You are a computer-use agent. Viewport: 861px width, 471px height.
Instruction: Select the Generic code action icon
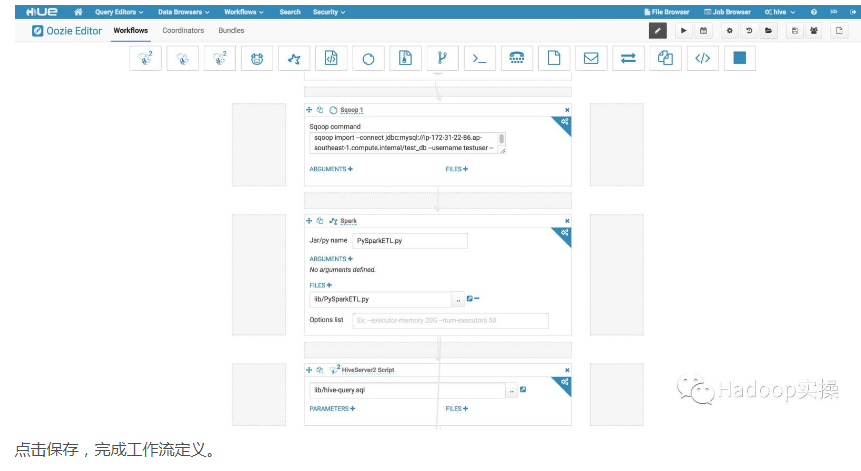(x=702, y=58)
